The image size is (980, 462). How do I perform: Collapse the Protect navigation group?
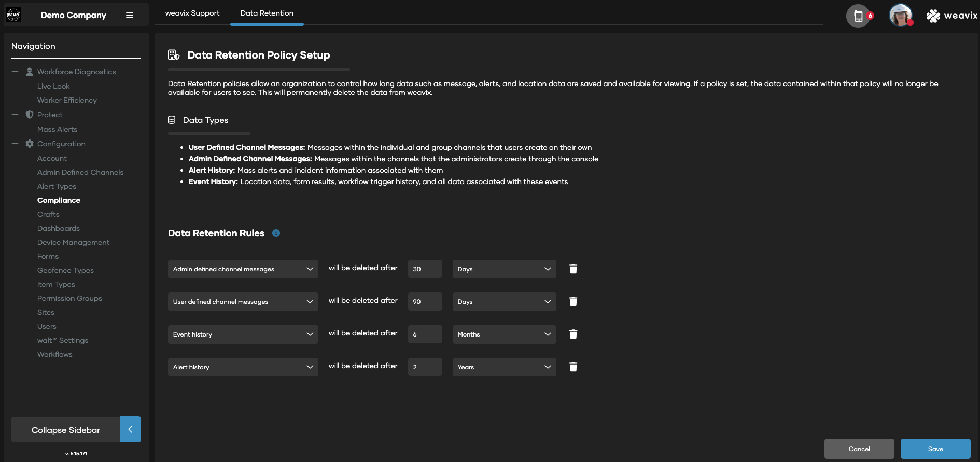point(15,115)
